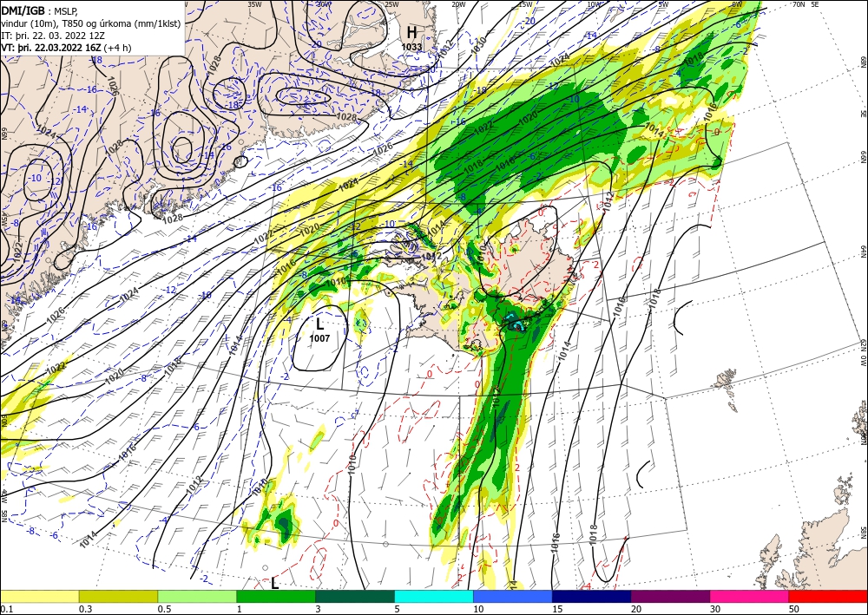Click the "1033" high pressure value
Screen dimensions: 868x615
pyautogui.click(x=411, y=47)
